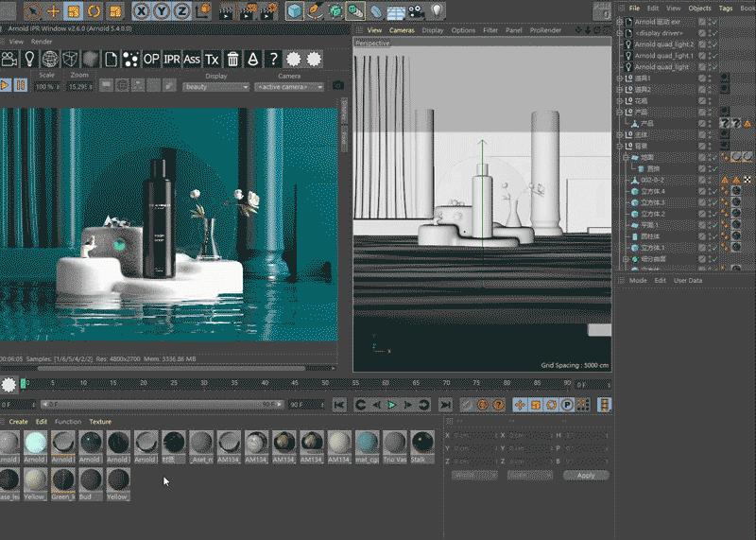Add a light object from toolbar
The image size is (756, 540).
click(x=437, y=10)
